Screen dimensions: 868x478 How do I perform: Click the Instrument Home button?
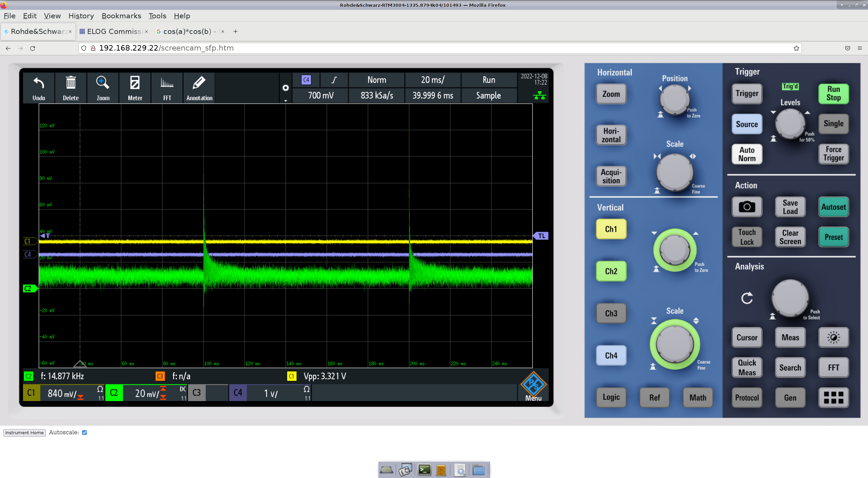coord(24,433)
